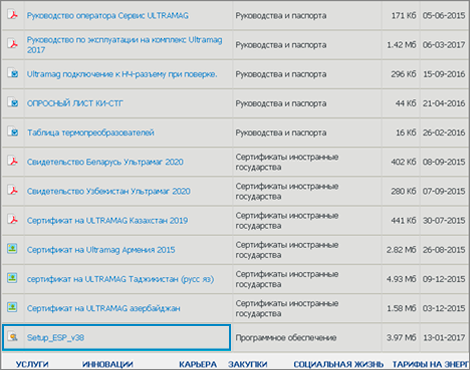Go to ТАРИФЫ НА ЭНЕРГ menu item
Viewport: 470px width, 370px height.
click(x=431, y=364)
